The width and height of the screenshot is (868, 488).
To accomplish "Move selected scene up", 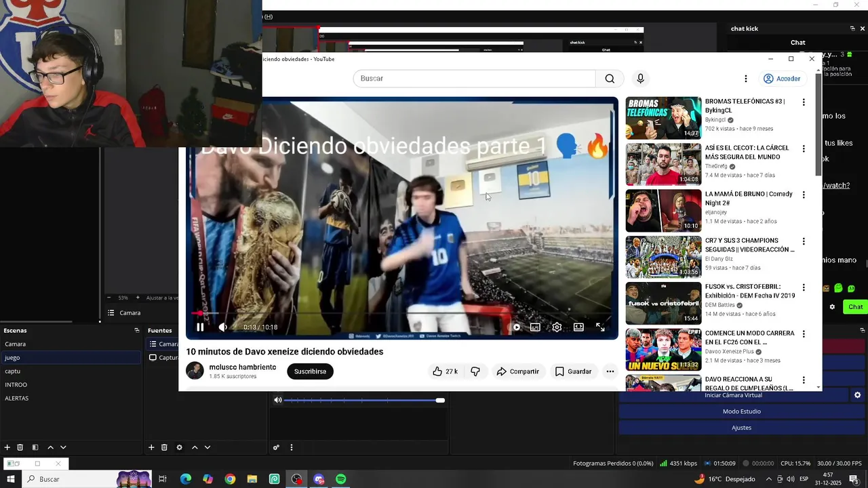I will 50,447.
